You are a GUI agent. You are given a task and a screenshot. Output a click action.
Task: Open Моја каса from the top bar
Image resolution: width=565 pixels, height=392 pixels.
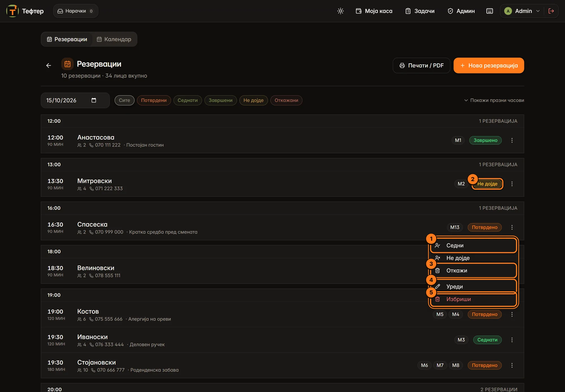[374, 11]
